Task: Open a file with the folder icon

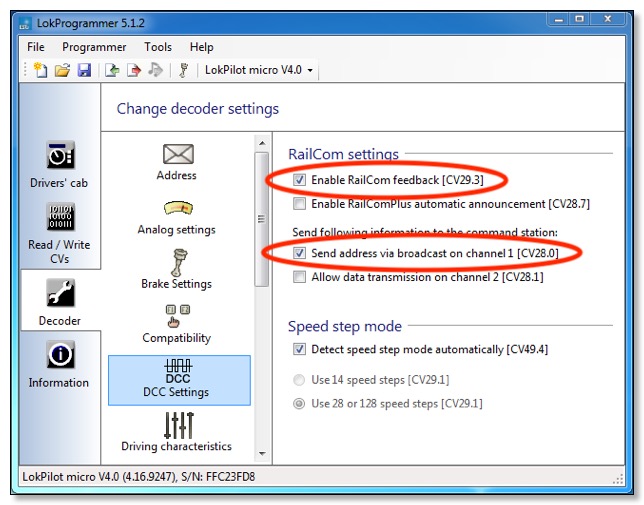Action: pyautogui.click(x=62, y=70)
